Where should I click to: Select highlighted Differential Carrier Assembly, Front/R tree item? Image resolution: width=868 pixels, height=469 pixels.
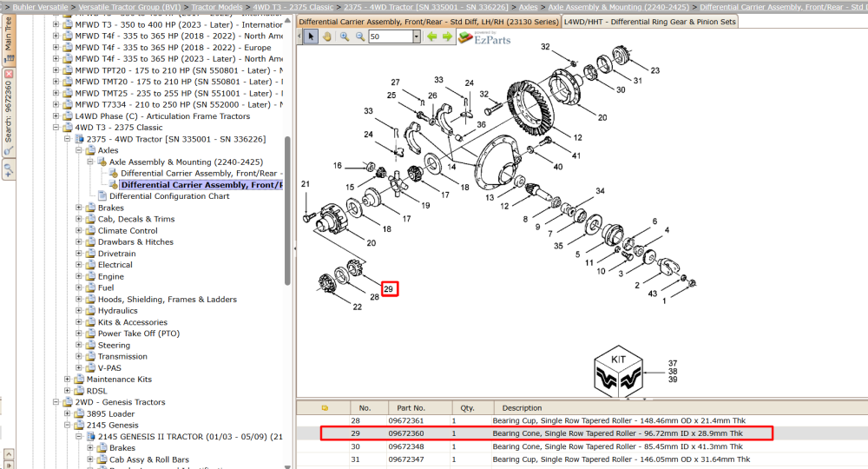tap(201, 185)
